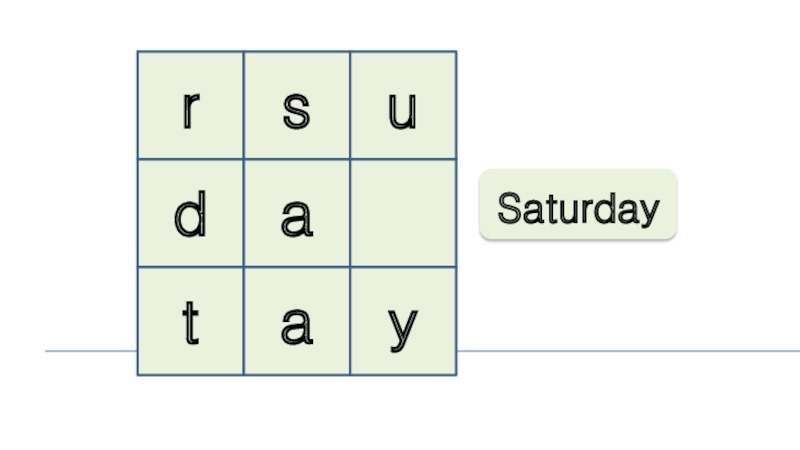The height and width of the screenshot is (450, 800).
Task: Select the tile between r and u
Action: tap(297, 106)
